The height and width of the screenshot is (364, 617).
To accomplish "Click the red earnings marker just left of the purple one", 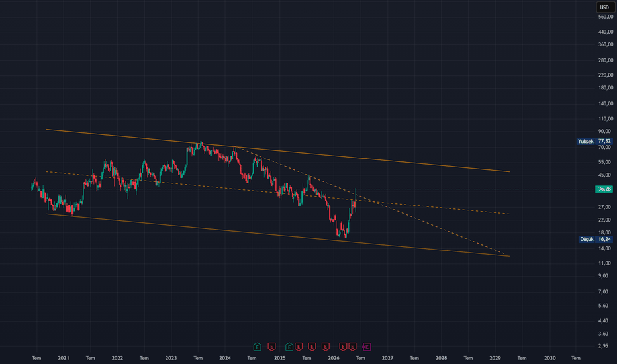I will [353, 347].
